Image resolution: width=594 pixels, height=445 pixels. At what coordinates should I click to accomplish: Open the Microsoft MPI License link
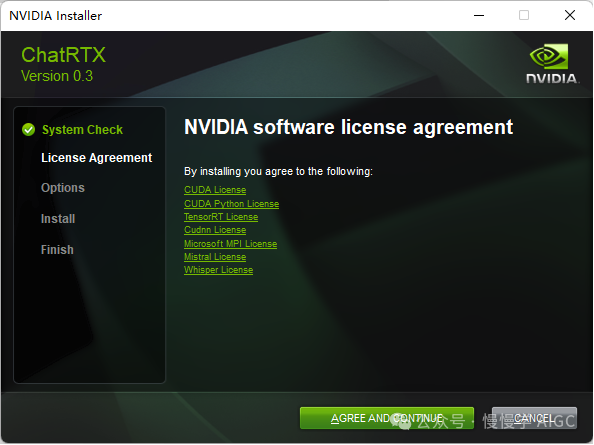point(230,244)
